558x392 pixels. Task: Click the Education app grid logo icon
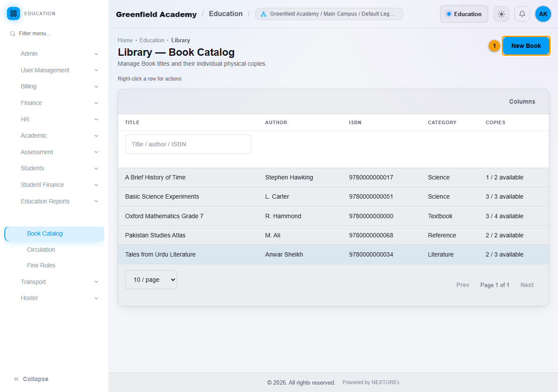coord(14,14)
